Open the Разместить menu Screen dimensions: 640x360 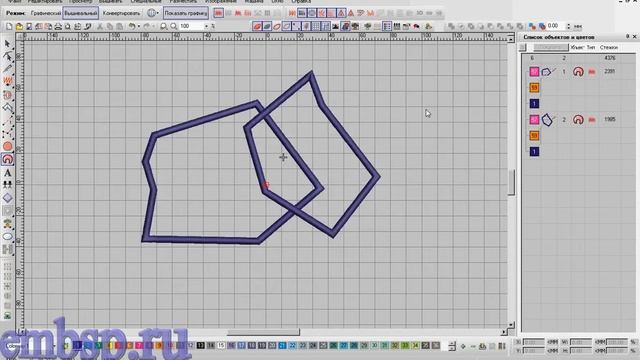coord(183,2)
